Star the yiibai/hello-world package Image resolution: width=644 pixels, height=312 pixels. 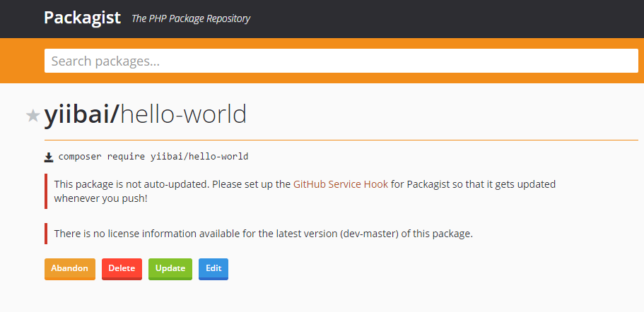(33, 116)
